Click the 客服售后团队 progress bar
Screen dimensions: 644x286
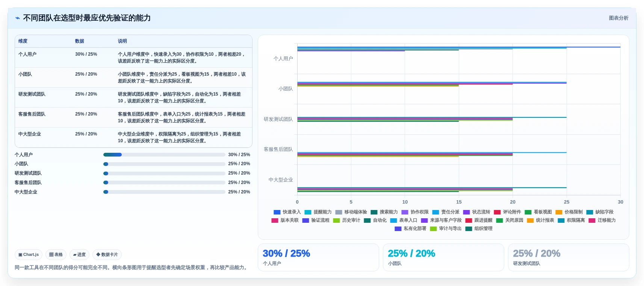(x=164, y=183)
